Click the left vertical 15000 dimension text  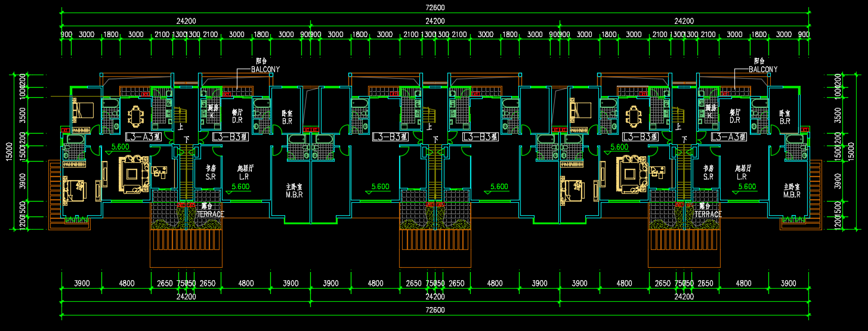tap(8, 151)
